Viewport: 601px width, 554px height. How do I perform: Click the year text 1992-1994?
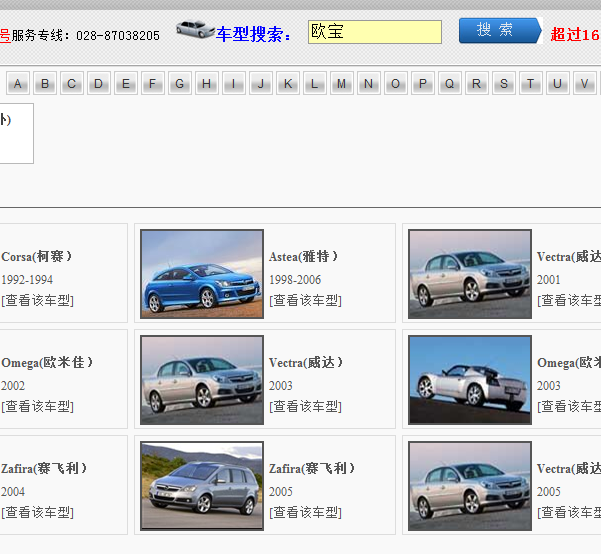(x=27, y=279)
